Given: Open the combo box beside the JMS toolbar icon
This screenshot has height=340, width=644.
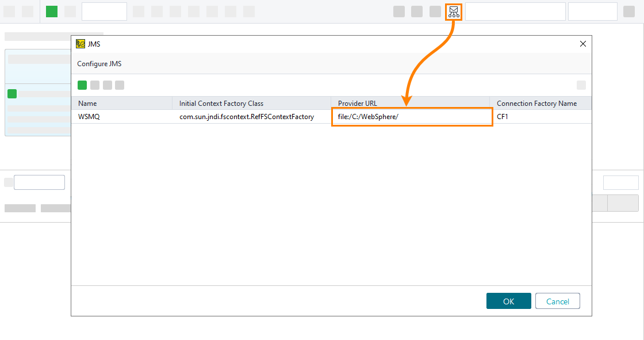Looking at the screenshot, I should click(516, 12).
